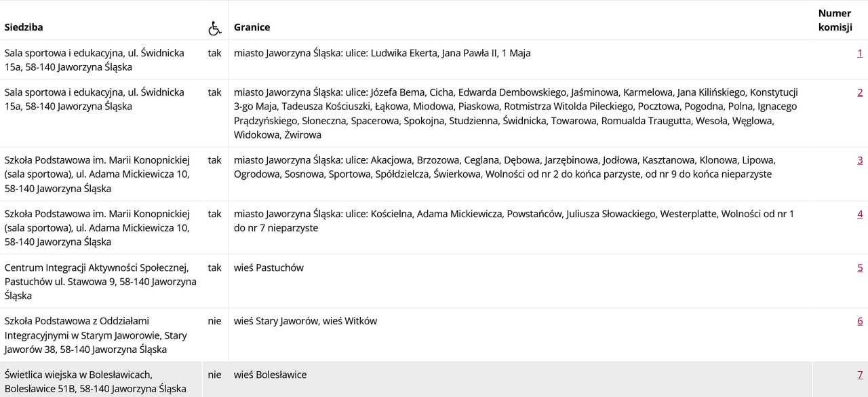The height and width of the screenshot is (397, 868).
Task: Click the Numer komisji column header
Action: [835, 20]
